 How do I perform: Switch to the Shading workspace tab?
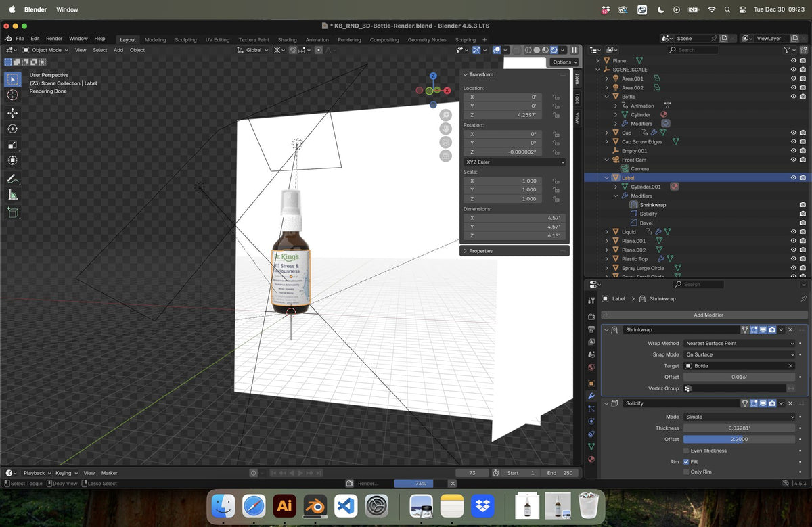click(x=287, y=39)
